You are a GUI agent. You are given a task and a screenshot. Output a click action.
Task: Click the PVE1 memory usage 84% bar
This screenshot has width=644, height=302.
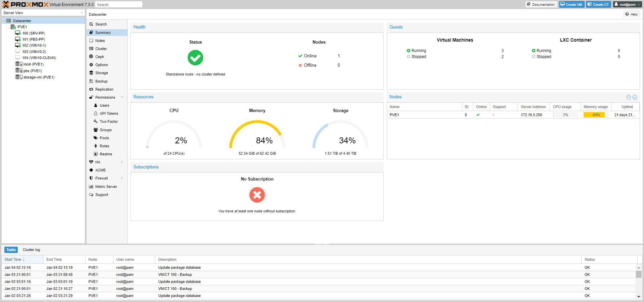[596, 115]
